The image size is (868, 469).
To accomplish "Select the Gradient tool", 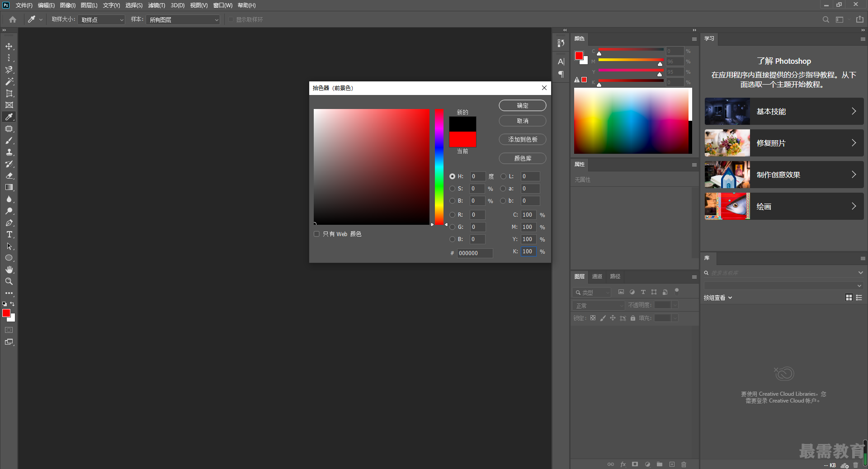I will 9,187.
